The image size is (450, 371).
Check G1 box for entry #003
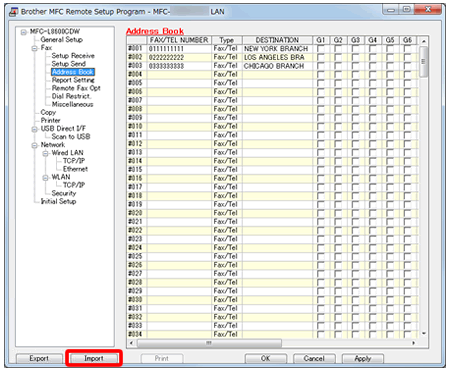(x=321, y=66)
